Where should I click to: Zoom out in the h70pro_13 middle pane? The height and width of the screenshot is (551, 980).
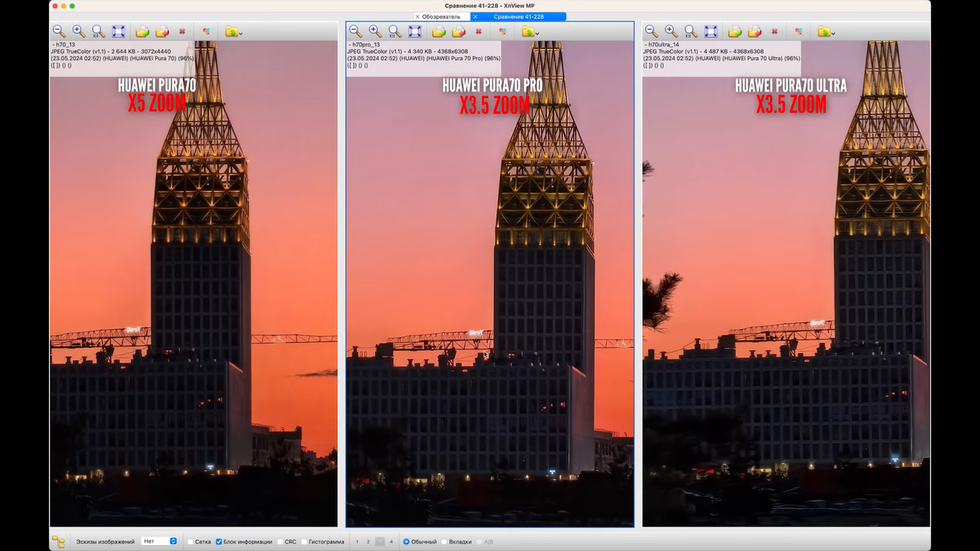tap(355, 31)
